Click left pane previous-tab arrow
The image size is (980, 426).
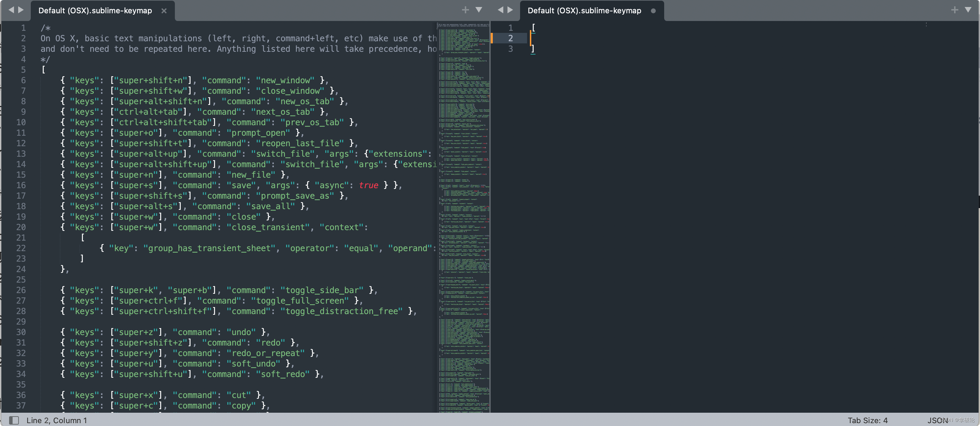click(11, 10)
